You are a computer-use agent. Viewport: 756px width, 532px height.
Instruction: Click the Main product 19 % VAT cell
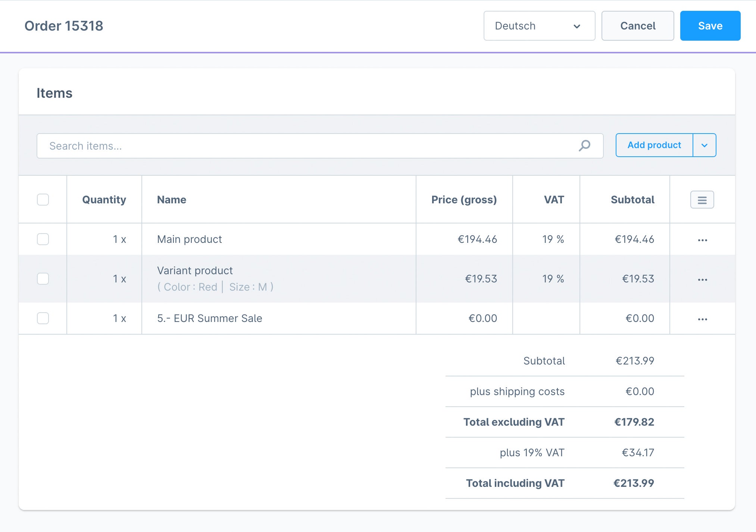click(x=553, y=239)
